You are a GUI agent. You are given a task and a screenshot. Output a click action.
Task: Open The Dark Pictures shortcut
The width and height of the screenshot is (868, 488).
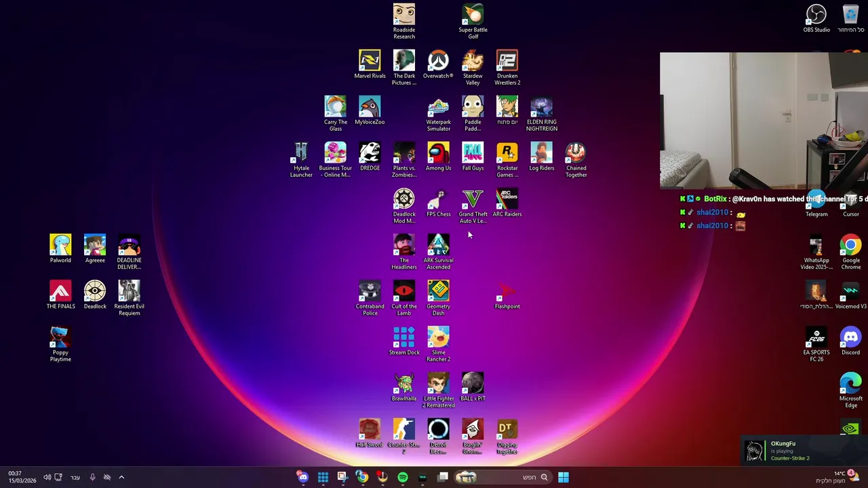404,68
